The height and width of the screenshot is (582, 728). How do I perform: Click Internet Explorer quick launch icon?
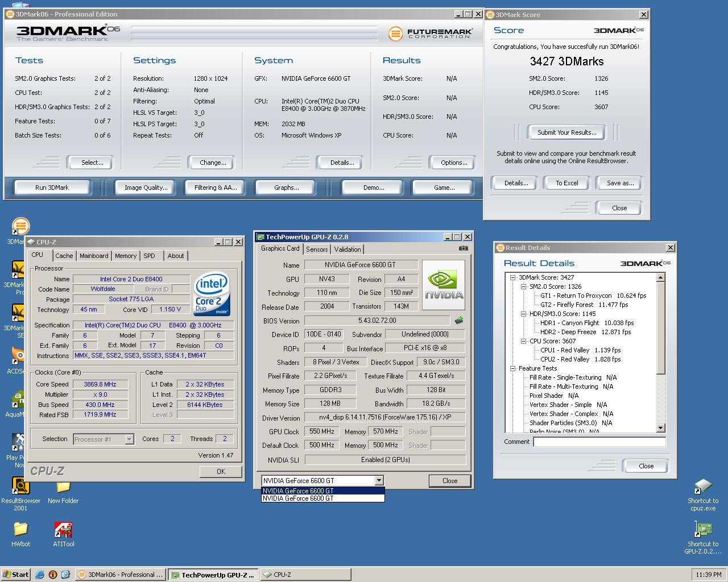click(40, 575)
